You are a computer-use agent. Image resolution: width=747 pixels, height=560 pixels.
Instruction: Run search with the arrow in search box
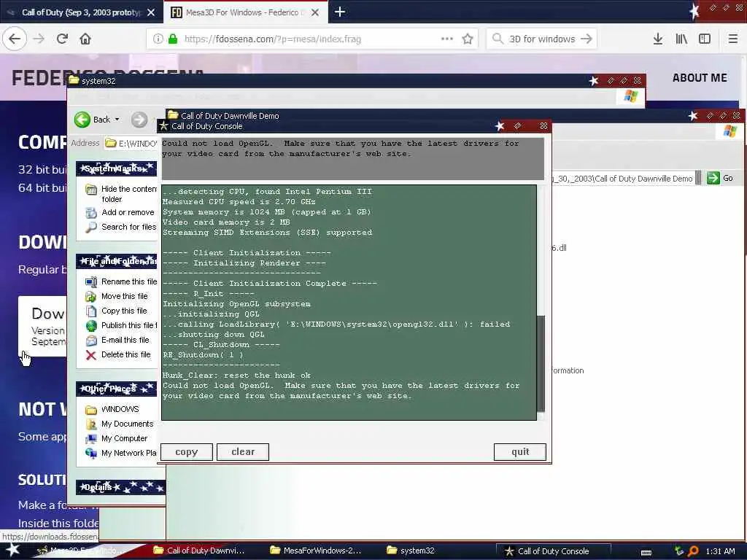pos(587,39)
